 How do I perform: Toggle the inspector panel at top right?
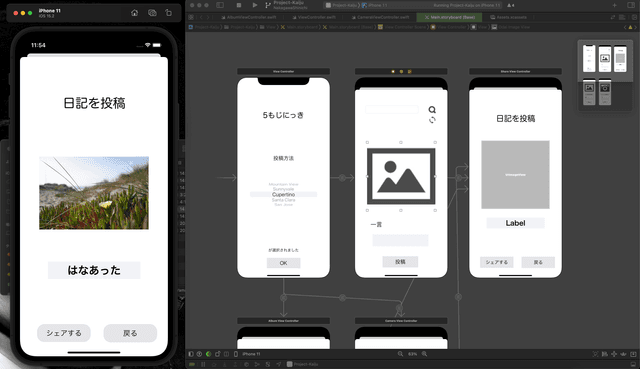click(x=631, y=5)
